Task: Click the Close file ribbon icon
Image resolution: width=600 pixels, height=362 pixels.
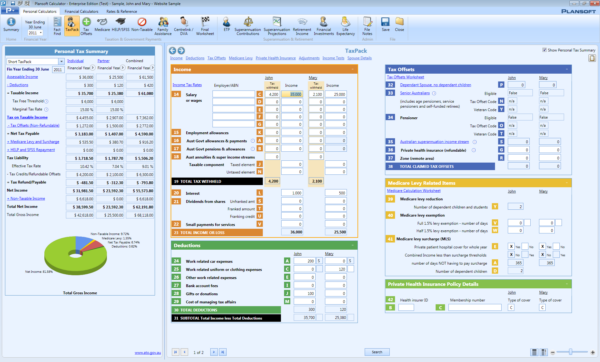Action: 399,25
